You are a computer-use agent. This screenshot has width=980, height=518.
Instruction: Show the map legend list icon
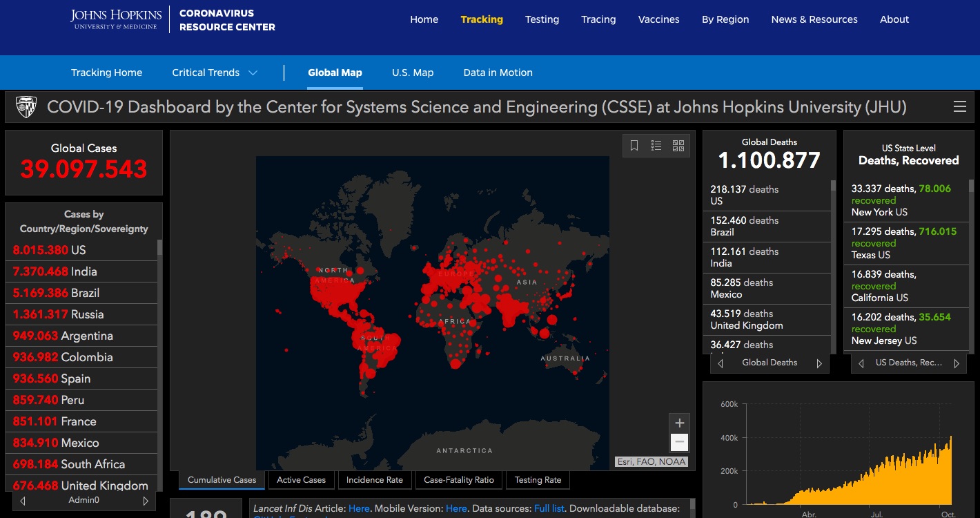pos(656,145)
